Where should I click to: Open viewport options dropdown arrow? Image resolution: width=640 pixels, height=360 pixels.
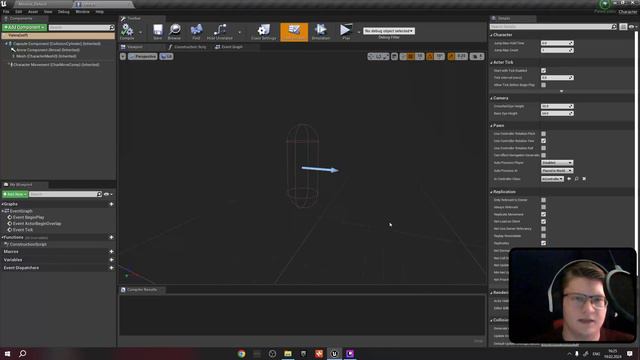[x=123, y=56]
